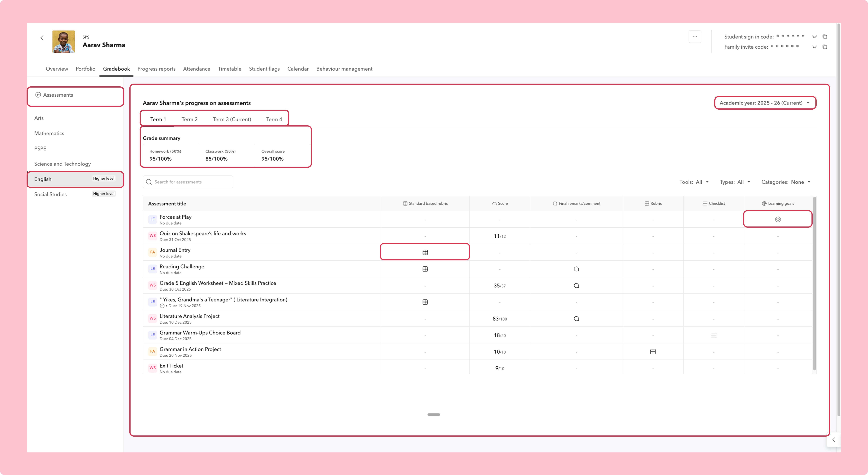View Reading Challenge final remarks comment icon
868x475 pixels.
[x=576, y=269]
